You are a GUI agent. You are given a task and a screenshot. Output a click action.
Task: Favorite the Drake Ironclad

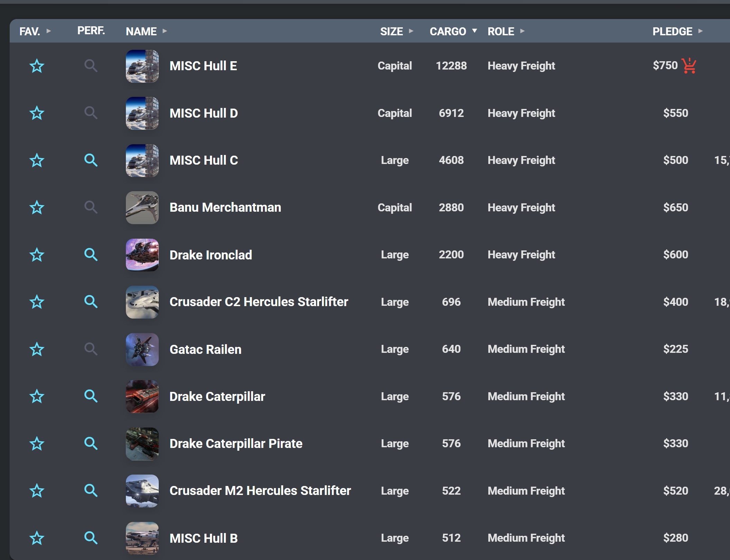click(x=37, y=255)
